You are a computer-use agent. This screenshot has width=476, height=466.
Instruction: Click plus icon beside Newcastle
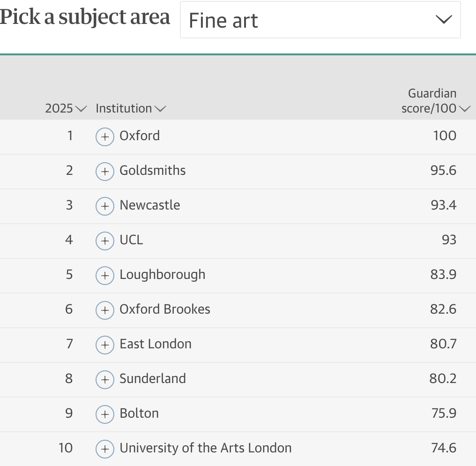tap(105, 206)
